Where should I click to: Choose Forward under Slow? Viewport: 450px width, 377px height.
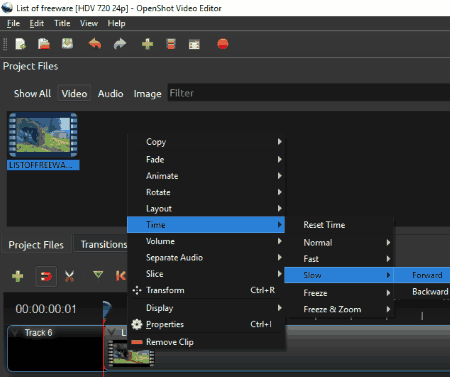(x=422, y=275)
